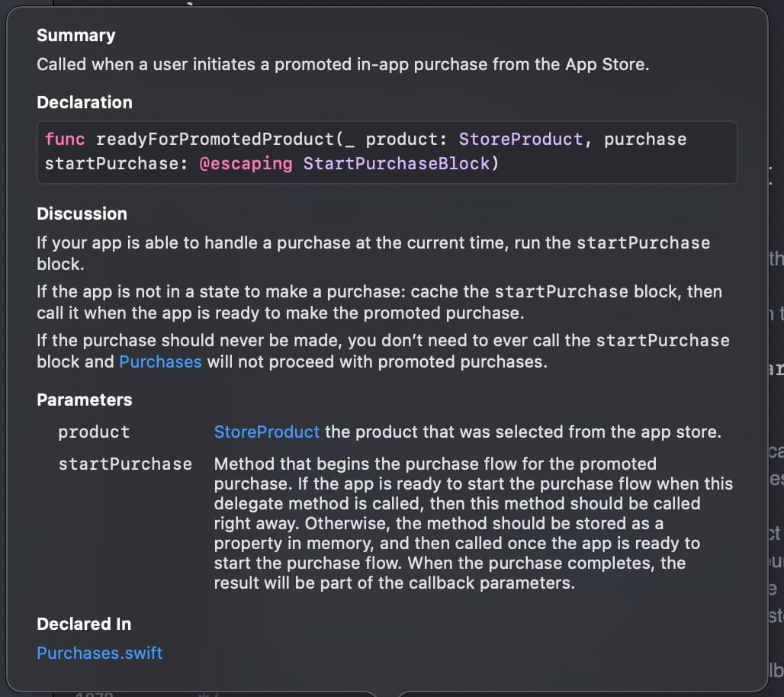Image resolution: width=784 pixels, height=697 pixels.
Task: Click readyForPromotedProduct function name
Action: click(215, 139)
